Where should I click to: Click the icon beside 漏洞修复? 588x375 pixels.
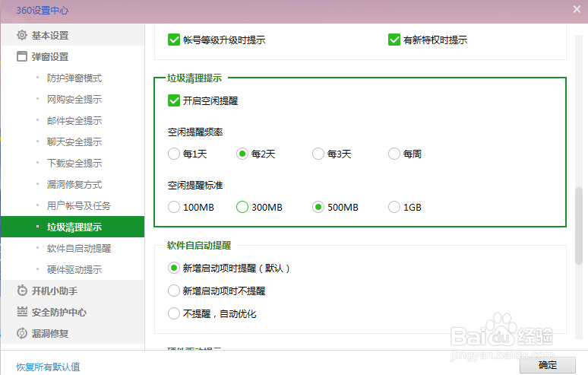(x=22, y=333)
